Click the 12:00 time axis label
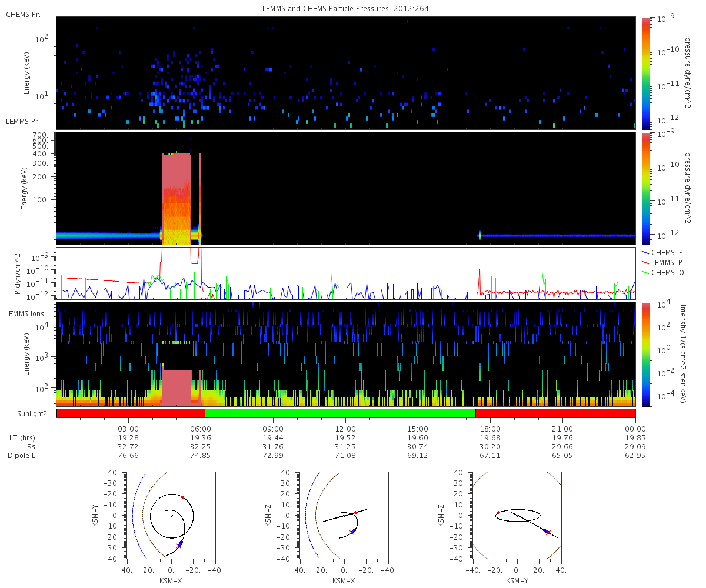 (345, 429)
